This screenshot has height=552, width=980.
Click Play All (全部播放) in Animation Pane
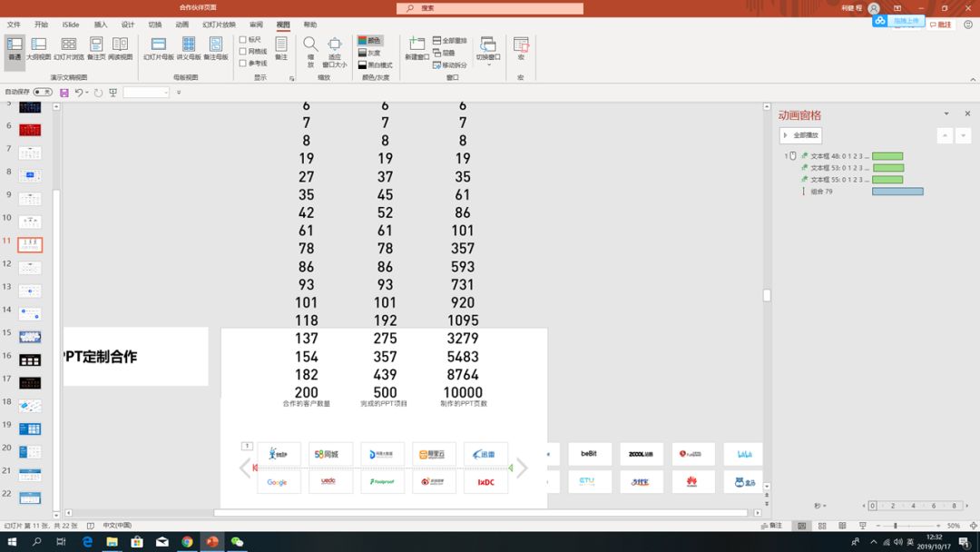(800, 135)
